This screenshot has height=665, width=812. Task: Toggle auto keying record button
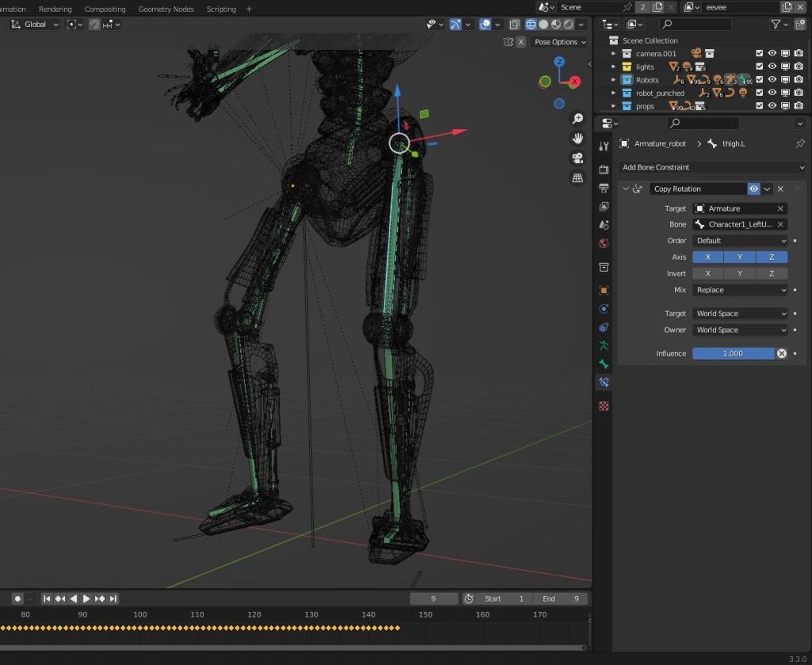pos(17,598)
